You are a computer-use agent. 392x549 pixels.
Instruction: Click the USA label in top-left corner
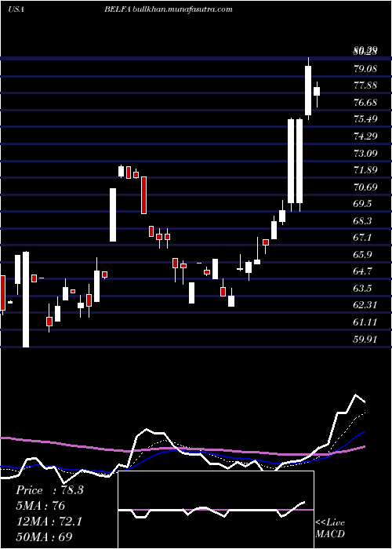[x=16, y=9]
